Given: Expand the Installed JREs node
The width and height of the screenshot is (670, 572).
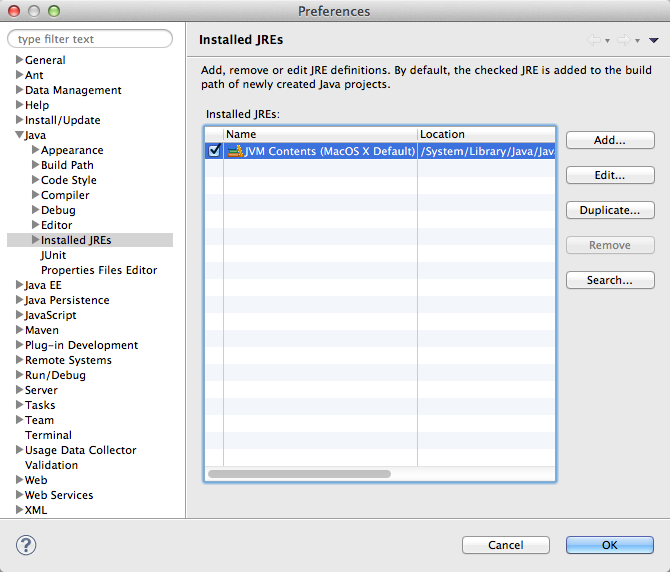Looking at the screenshot, I should coord(35,240).
